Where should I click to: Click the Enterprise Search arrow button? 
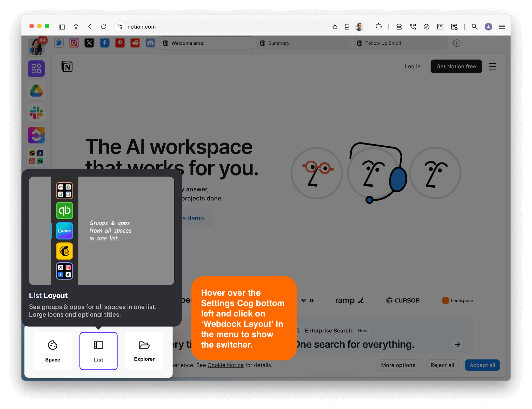coord(458,344)
